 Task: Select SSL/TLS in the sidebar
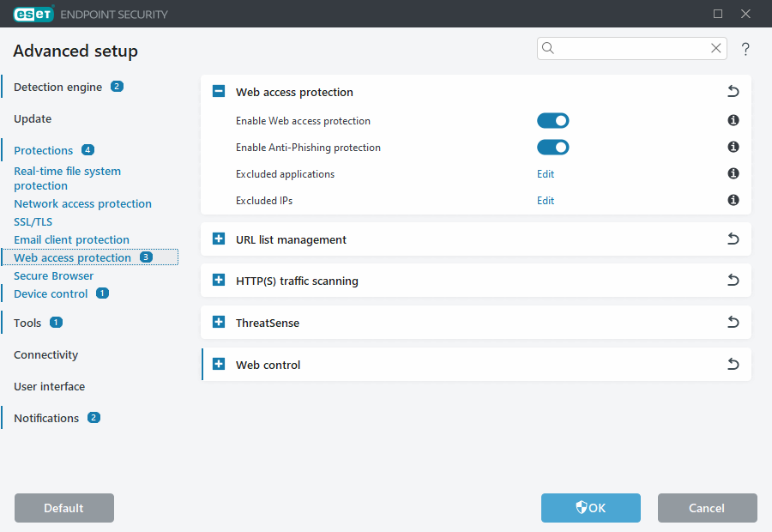[31, 221]
